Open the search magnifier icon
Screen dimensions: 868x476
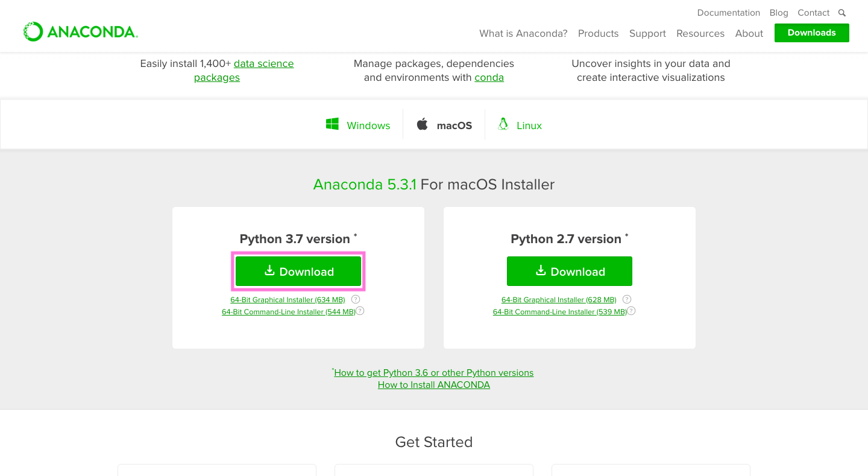point(842,13)
